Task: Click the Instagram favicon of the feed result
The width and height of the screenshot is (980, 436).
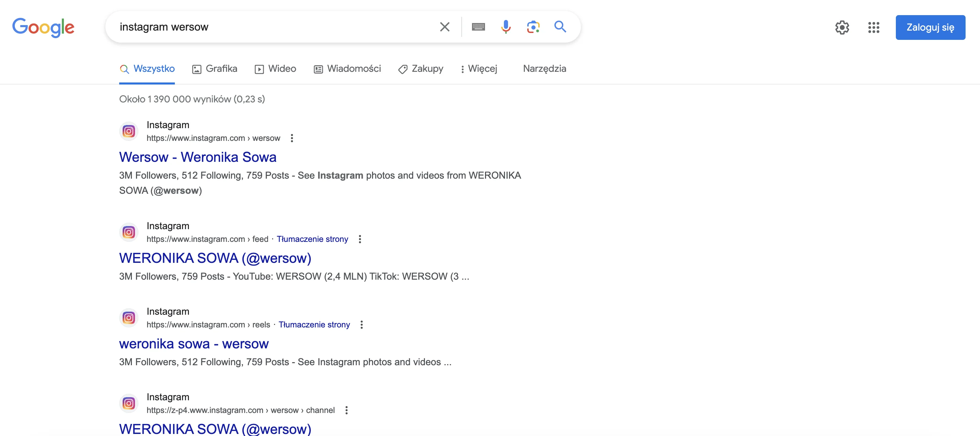Action: [128, 232]
